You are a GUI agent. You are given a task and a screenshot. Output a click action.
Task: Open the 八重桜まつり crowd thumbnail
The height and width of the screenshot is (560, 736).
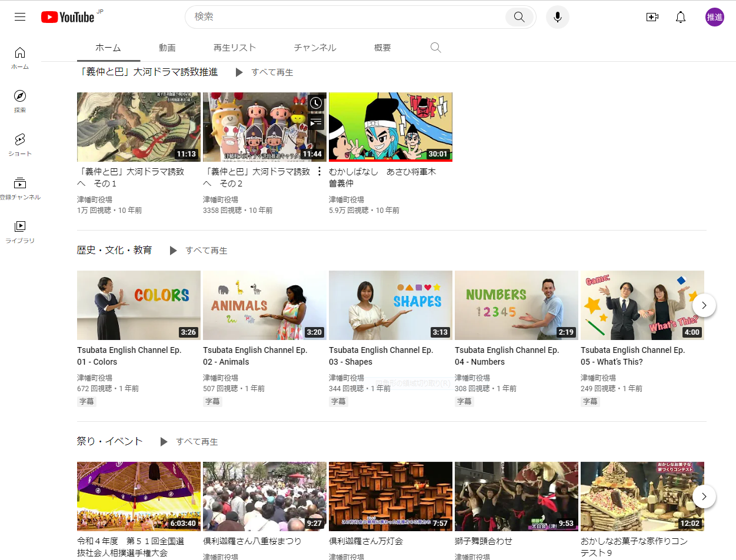click(265, 496)
